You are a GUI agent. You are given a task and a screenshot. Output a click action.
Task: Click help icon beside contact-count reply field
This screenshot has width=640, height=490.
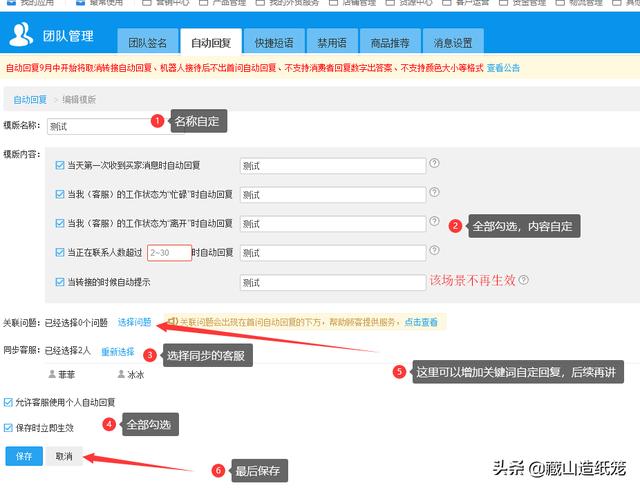[434, 250]
